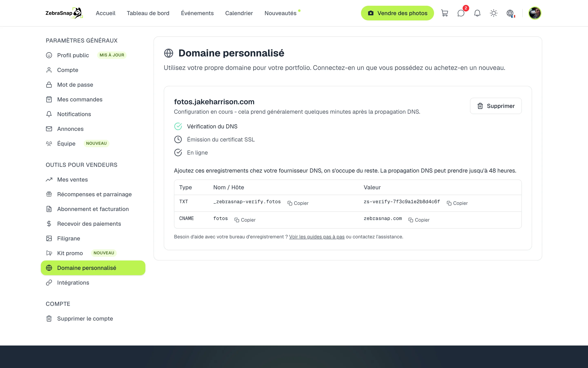Click the SSL certificate clock icon
Image resolution: width=588 pixels, height=368 pixels.
178,139
